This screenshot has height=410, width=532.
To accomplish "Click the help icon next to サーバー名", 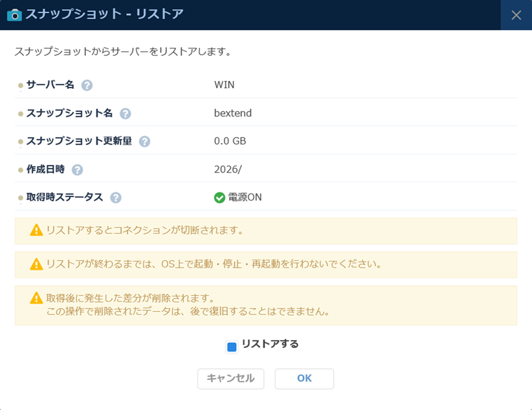I will pyautogui.click(x=87, y=85).
